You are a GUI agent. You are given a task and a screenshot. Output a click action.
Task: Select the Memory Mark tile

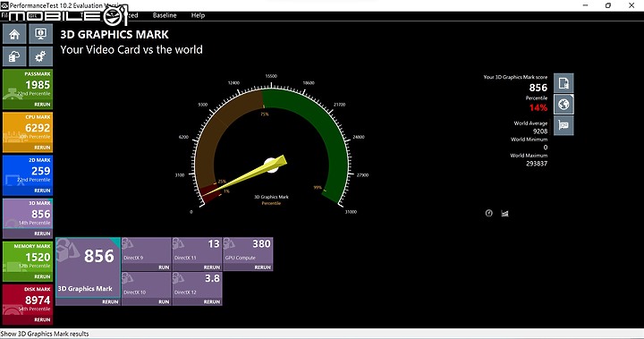click(x=28, y=261)
